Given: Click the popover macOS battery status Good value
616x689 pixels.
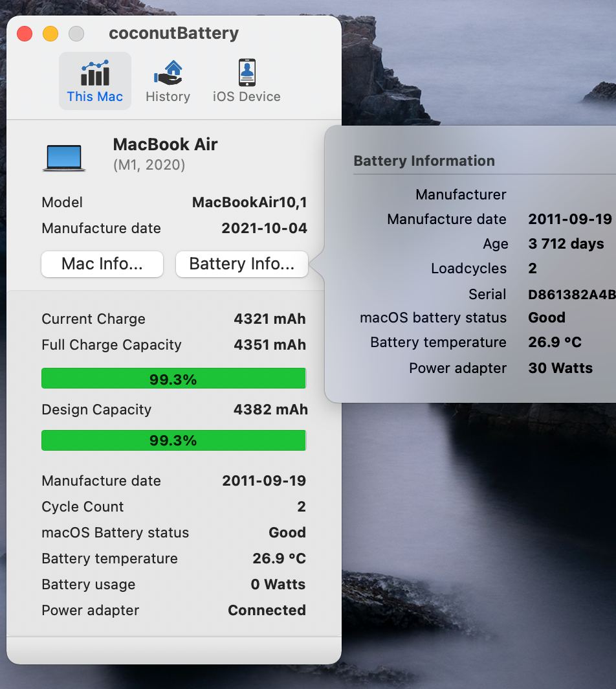Looking at the screenshot, I should [x=547, y=318].
